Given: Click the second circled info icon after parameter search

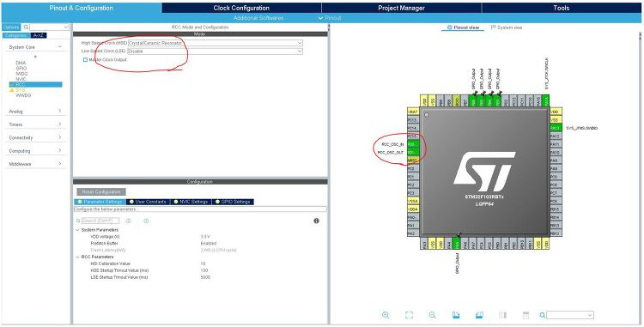Looking at the screenshot, I should click(146, 221).
